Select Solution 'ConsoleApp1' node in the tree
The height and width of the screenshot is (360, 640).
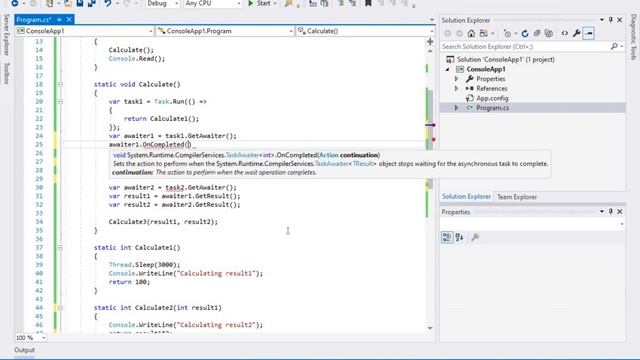[506, 60]
